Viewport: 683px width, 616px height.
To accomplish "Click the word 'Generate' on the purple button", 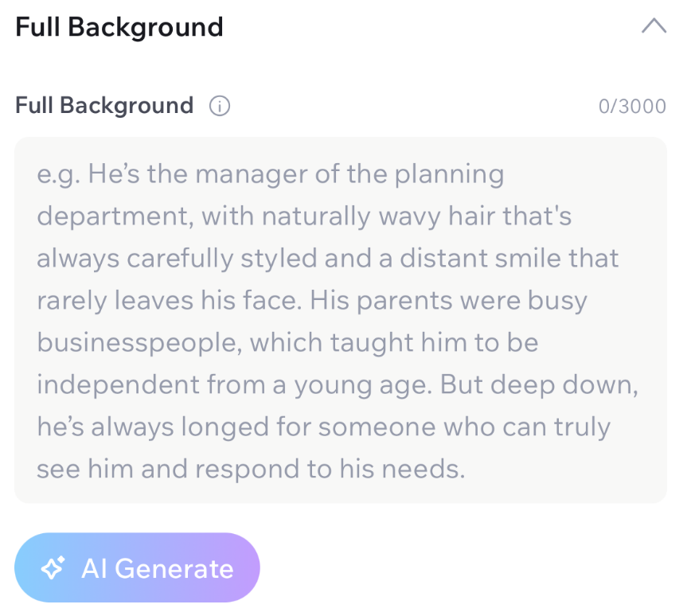I will 174,568.
